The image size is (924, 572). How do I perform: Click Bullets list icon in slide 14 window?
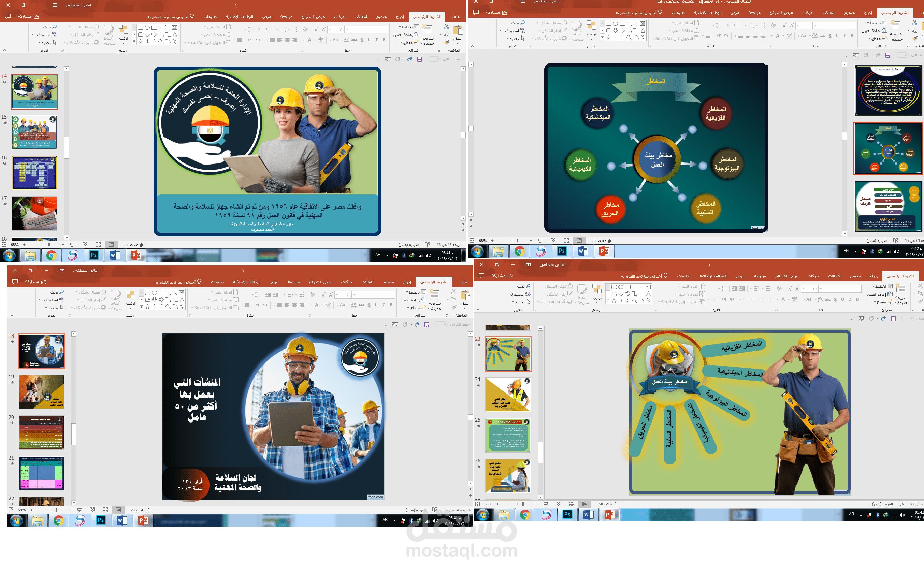(295, 29)
